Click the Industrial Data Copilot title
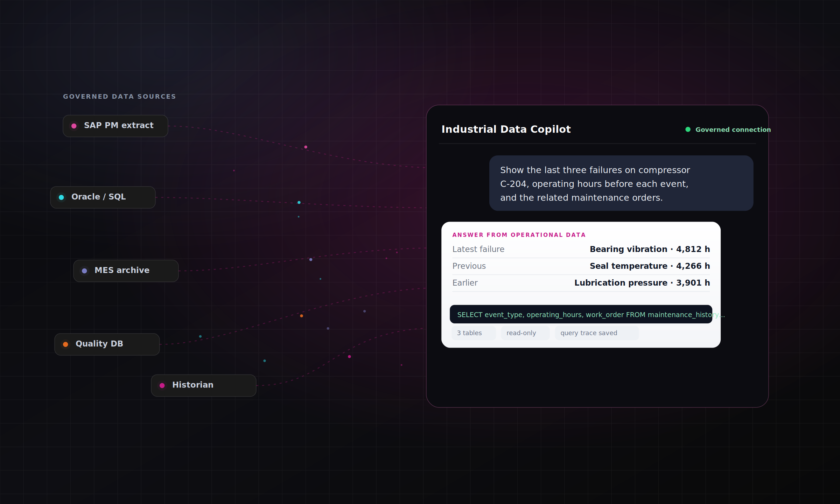840x504 pixels. [x=506, y=129]
